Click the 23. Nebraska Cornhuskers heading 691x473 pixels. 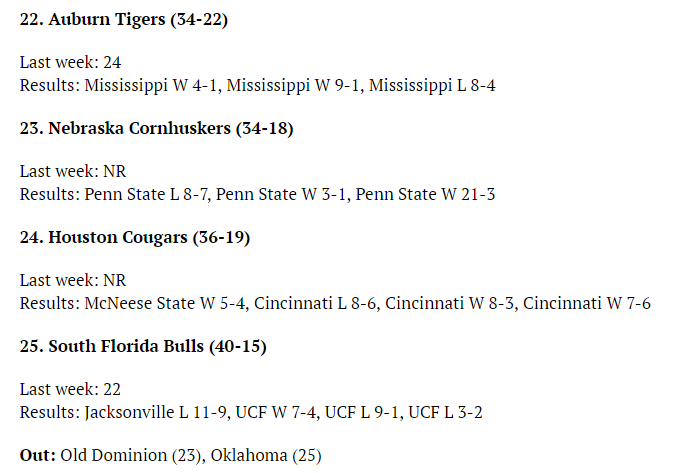pos(156,129)
